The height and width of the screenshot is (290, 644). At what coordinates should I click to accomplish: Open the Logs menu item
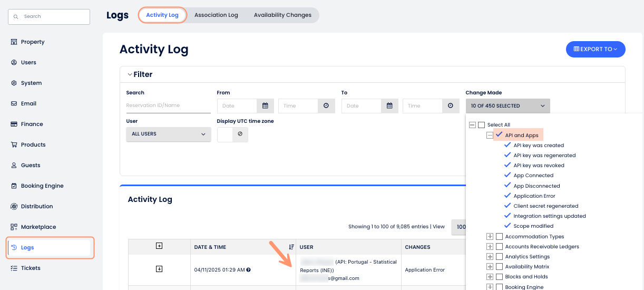pyautogui.click(x=50, y=247)
